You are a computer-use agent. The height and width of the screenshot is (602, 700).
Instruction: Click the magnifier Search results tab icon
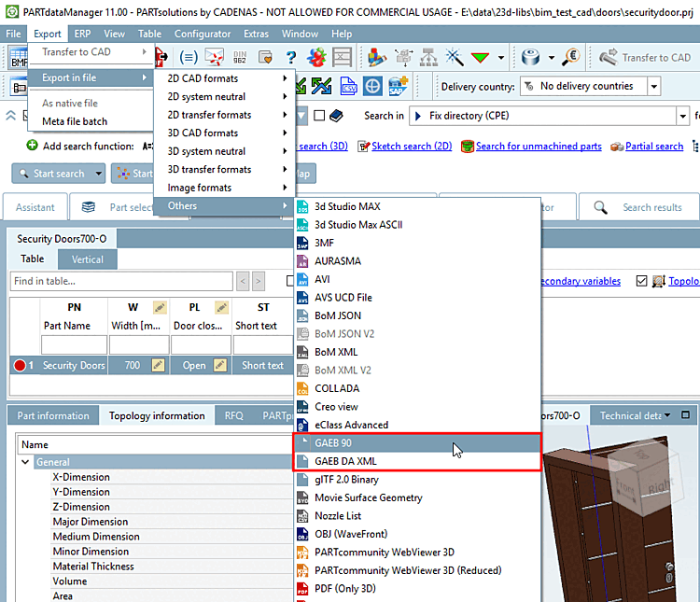pos(601,207)
